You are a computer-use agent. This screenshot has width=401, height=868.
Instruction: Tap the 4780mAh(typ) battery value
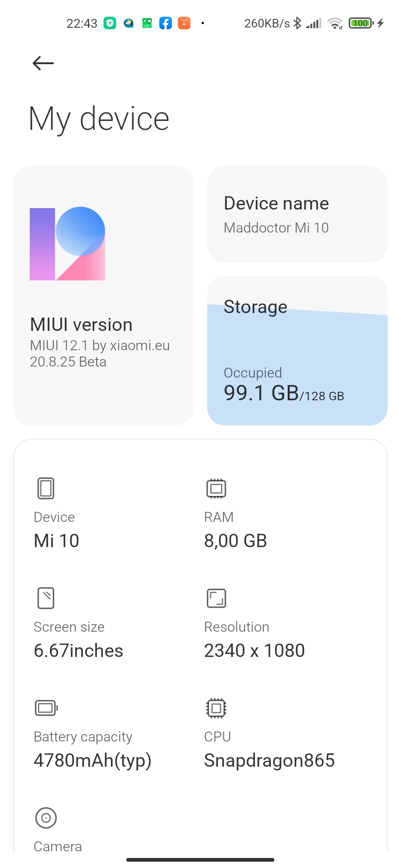(x=92, y=760)
